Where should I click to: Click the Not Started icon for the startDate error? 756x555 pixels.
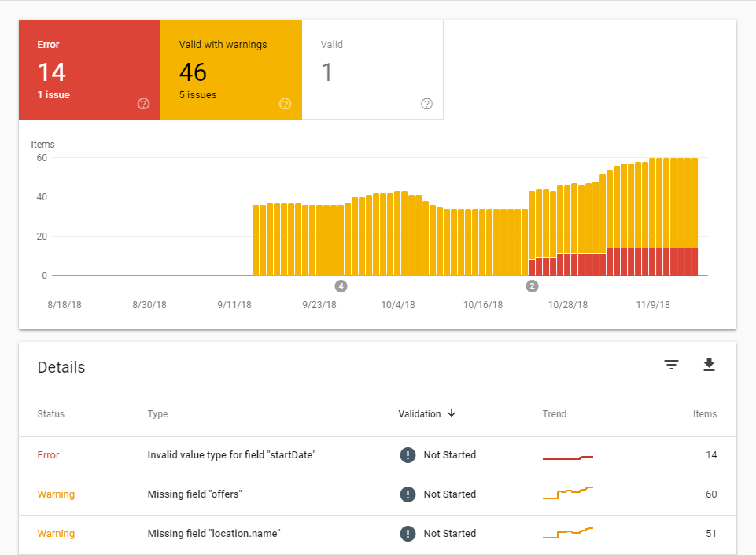coord(408,454)
